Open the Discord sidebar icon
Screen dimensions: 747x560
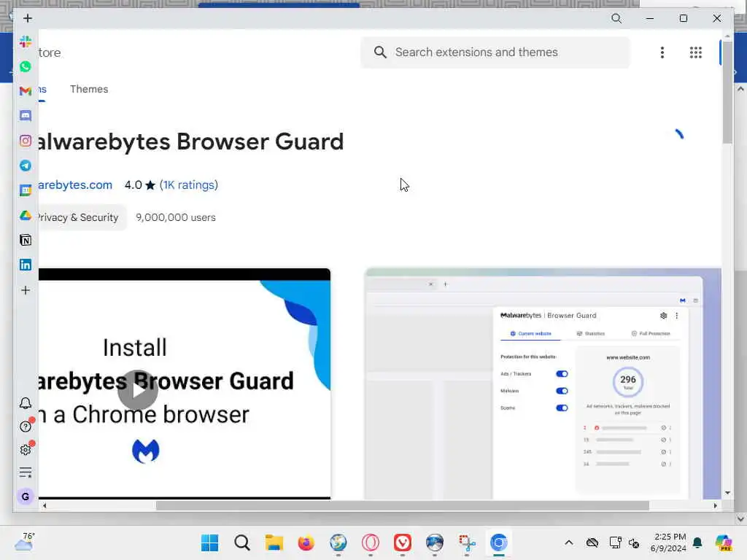(26, 116)
